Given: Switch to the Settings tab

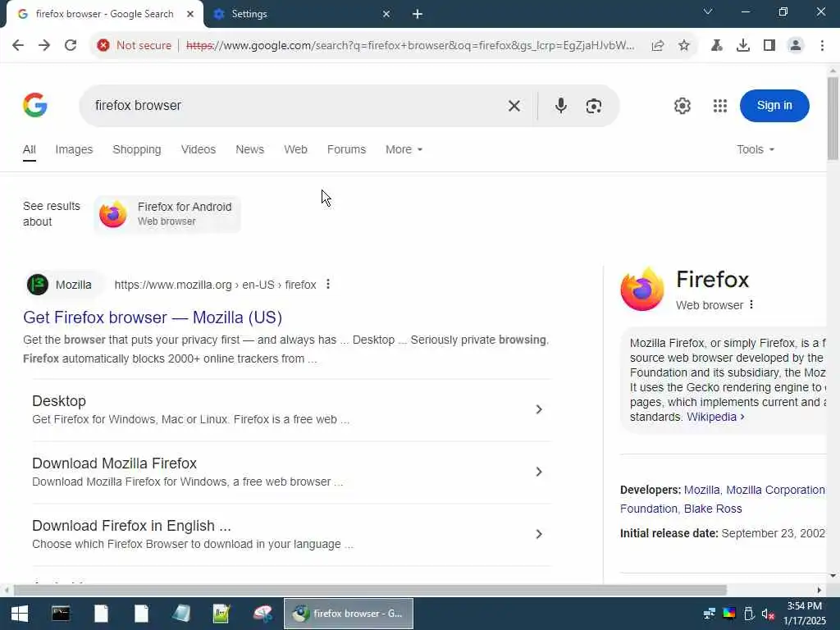Looking at the screenshot, I should pos(302,14).
